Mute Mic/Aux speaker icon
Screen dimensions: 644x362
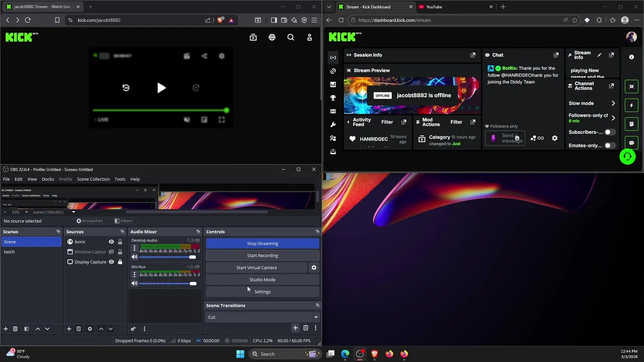(134, 284)
